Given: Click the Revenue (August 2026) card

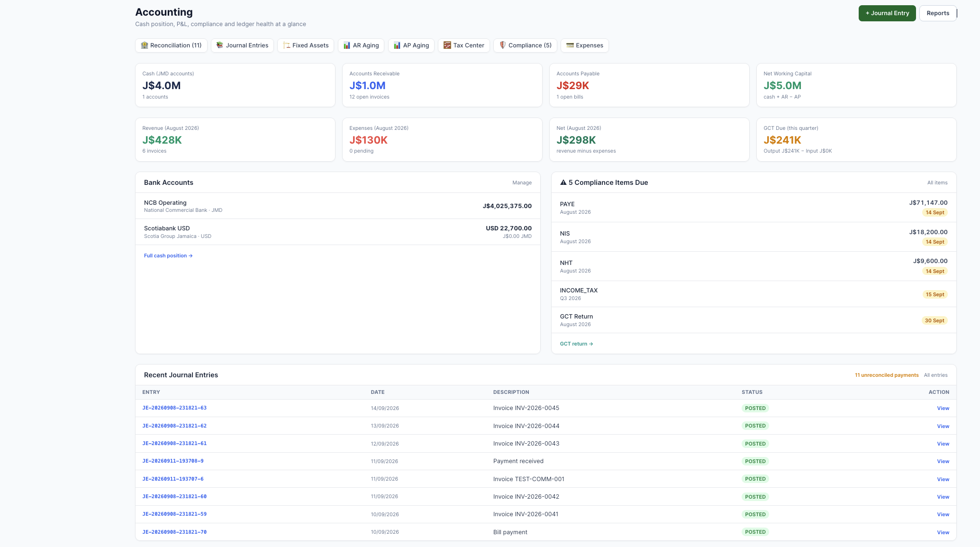Looking at the screenshot, I should point(235,140).
